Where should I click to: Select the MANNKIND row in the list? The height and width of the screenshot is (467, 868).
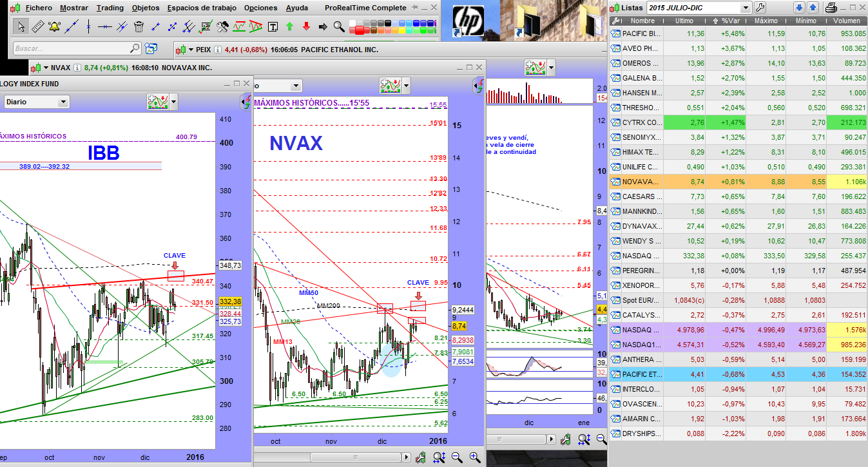coord(738,211)
